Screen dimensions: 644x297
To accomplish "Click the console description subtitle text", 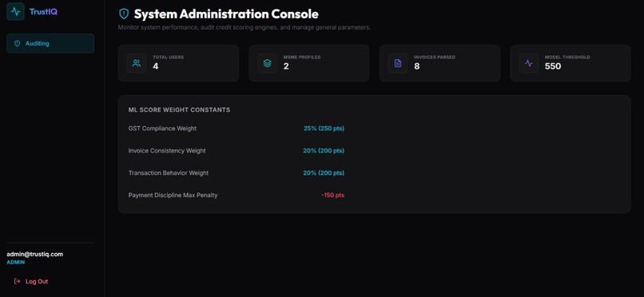I will pyautogui.click(x=244, y=27).
